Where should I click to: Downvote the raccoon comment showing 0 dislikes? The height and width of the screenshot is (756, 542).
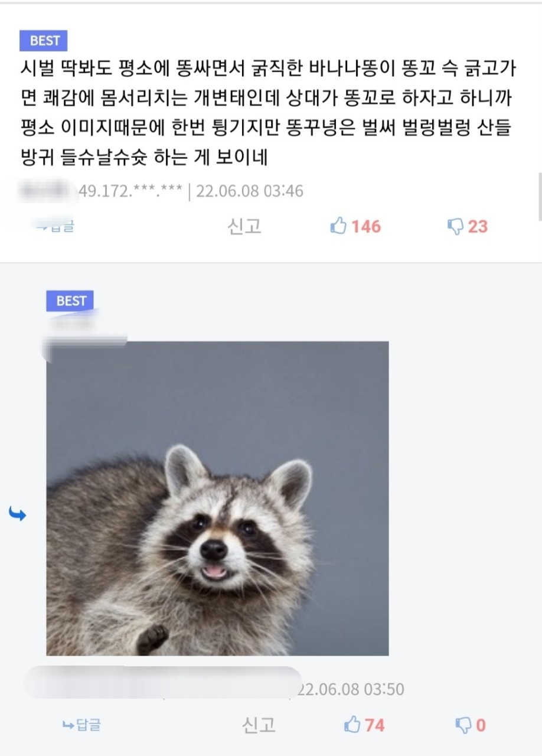463,725
